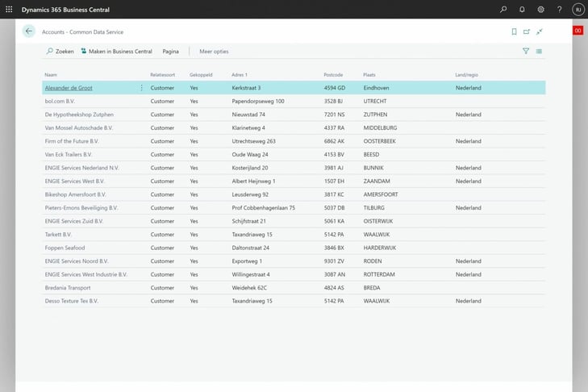This screenshot has width=588, height=392.
Task: Open Meer opties menu
Action: point(214,52)
